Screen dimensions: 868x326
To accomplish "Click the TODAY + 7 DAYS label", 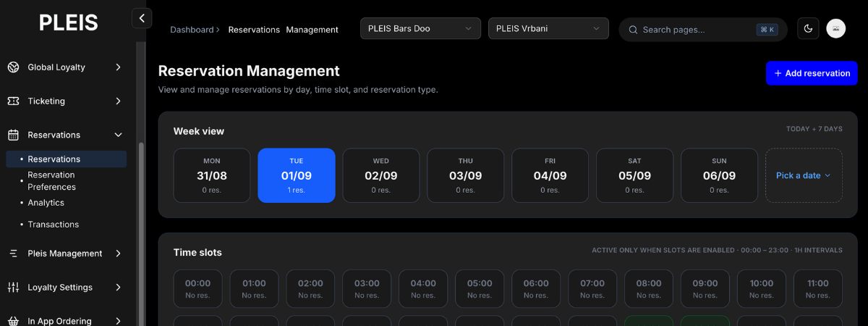I will tap(814, 129).
